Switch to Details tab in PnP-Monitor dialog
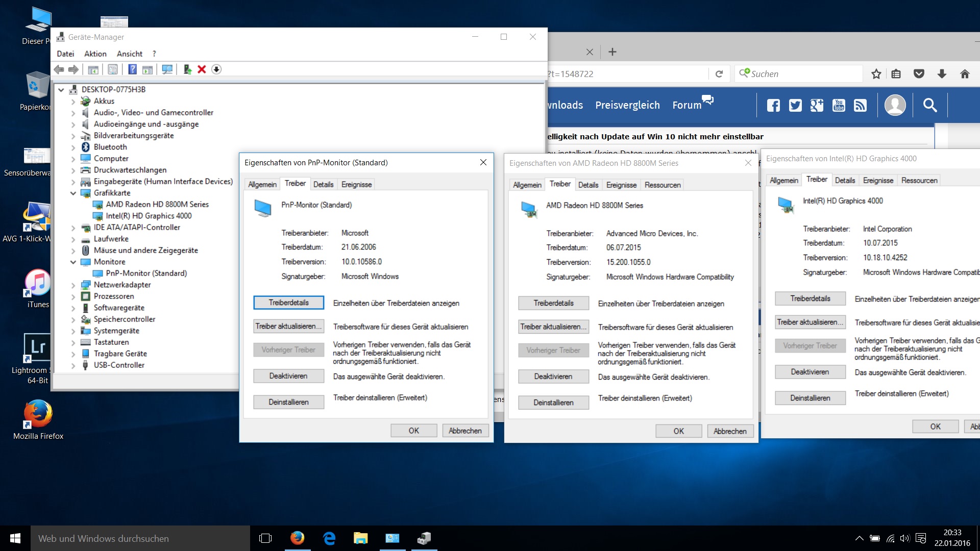Viewport: 980px width, 551px height. click(323, 184)
